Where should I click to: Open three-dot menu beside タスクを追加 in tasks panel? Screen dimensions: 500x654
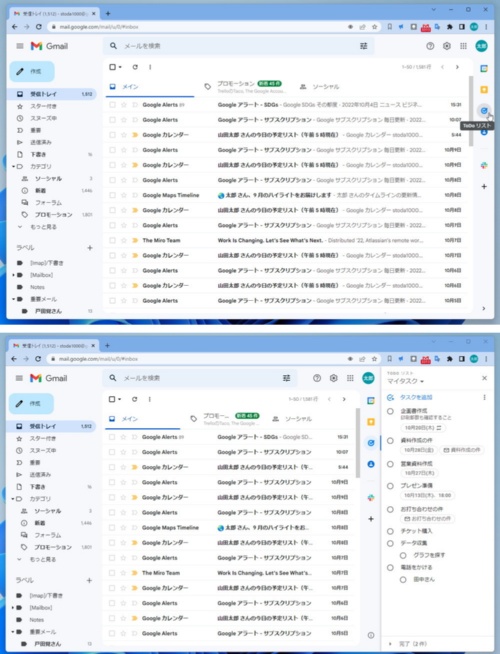pos(484,397)
